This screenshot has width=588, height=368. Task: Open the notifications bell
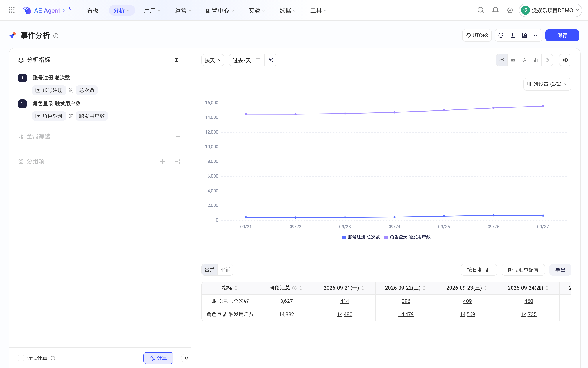pos(495,10)
